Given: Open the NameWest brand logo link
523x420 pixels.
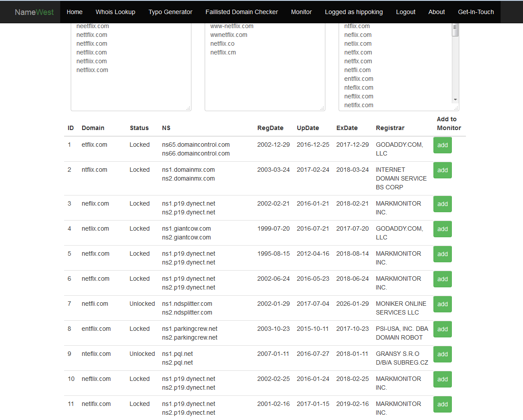Looking at the screenshot, I should pos(34,12).
